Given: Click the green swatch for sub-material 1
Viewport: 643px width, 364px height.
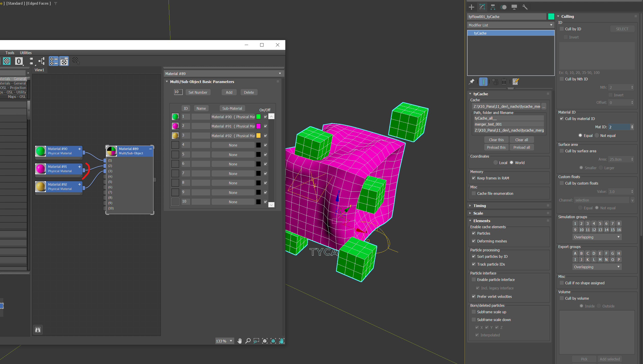Looking at the screenshot, I should (258, 116).
